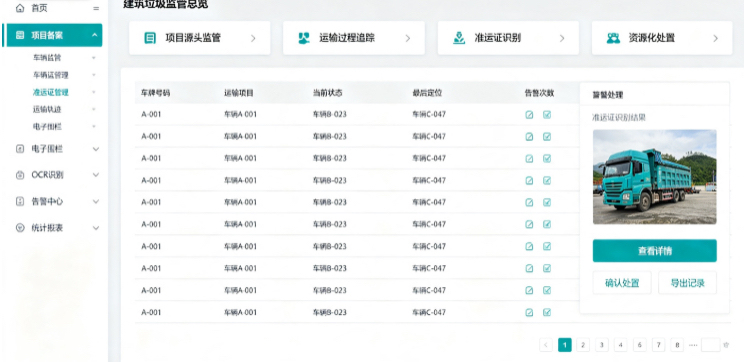Go to page 7 in pagination
This screenshot has height=362, width=744.
tap(658, 345)
